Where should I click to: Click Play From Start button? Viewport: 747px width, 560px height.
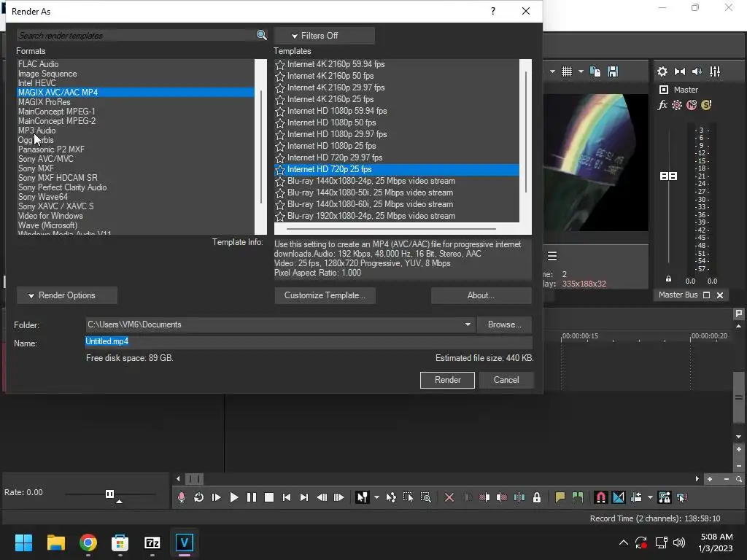216,497
